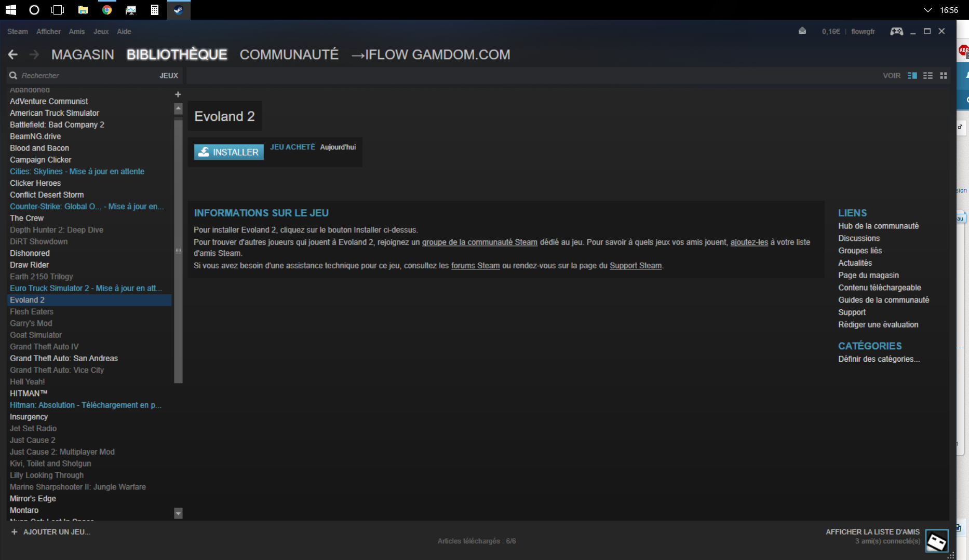Open the Windows Start menu
This screenshot has width=969, height=560.
point(10,10)
